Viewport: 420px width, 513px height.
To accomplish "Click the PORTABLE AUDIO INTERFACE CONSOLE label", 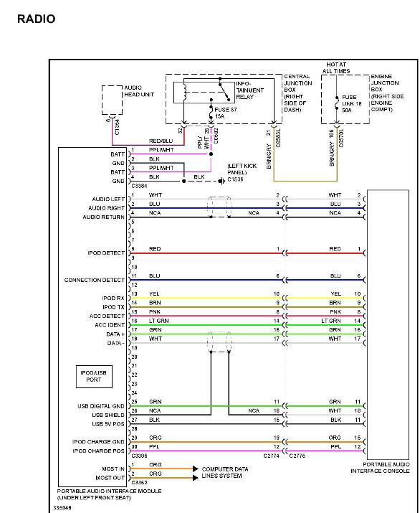I will pyautogui.click(x=380, y=468).
